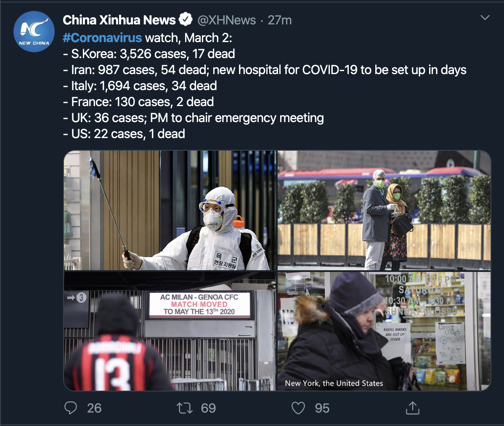Viewport: 504px width, 426px height.
Task: Open photo of masked couple outdoors
Action: point(384,210)
